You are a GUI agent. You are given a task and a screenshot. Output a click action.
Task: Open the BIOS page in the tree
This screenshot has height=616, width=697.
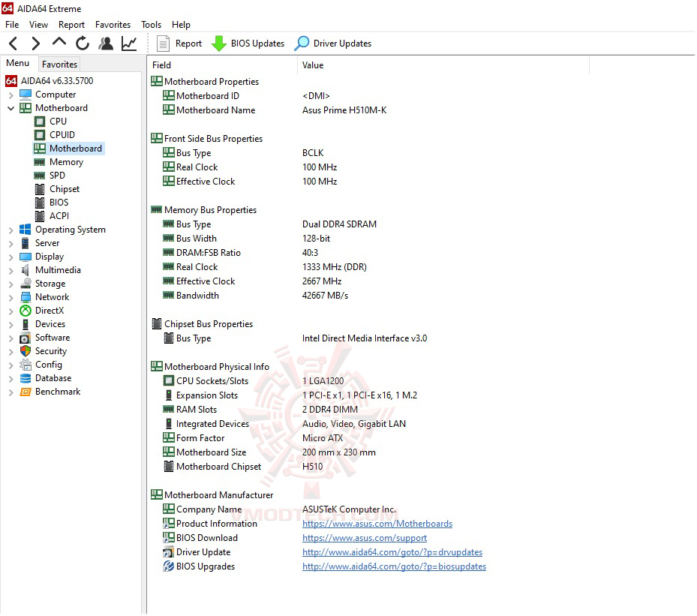(x=52, y=203)
